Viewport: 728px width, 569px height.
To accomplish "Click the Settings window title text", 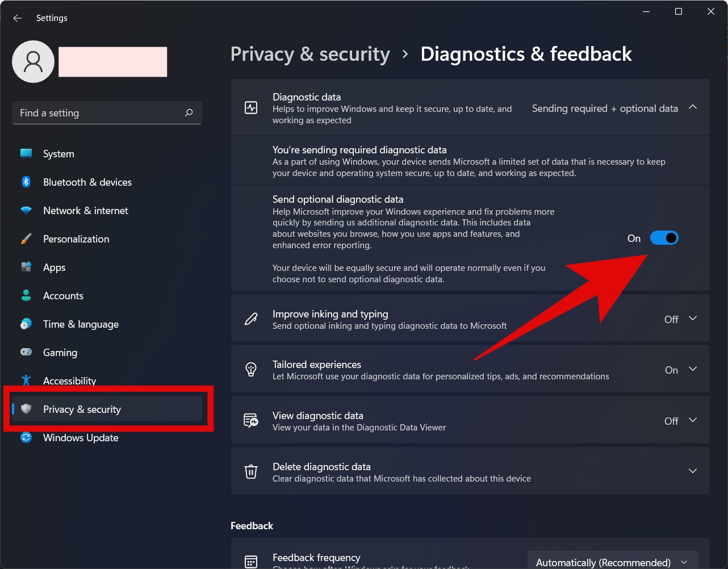I will [52, 18].
